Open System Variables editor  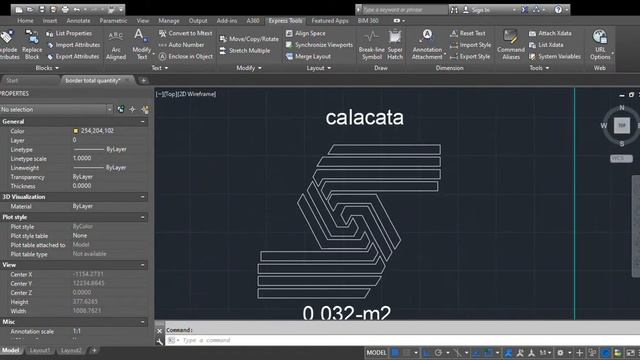pos(555,56)
